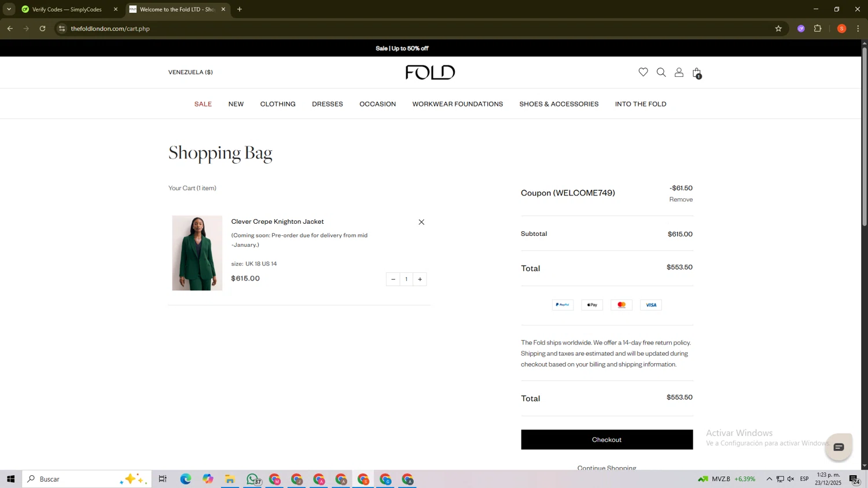Open the NEW menu

[x=236, y=104]
